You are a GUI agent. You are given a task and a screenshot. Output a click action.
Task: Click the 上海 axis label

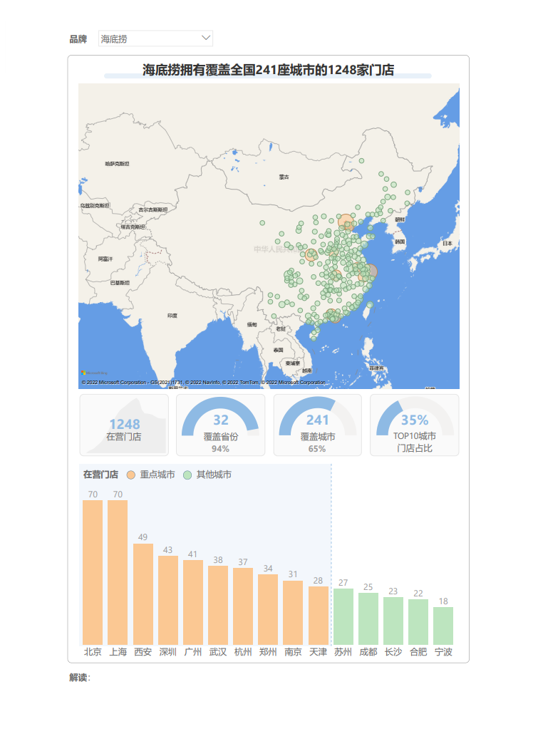pyautogui.click(x=118, y=652)
